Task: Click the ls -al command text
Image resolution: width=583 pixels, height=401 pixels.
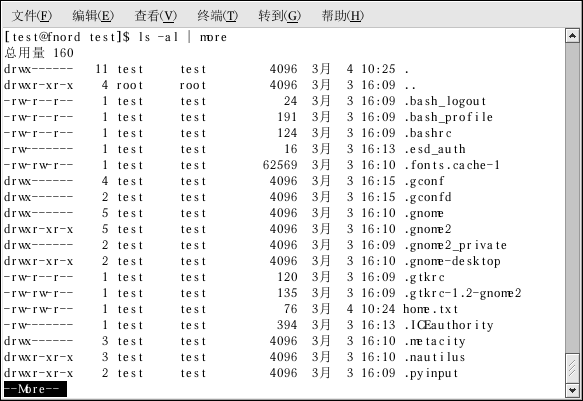Action: [x=158, y=37]
